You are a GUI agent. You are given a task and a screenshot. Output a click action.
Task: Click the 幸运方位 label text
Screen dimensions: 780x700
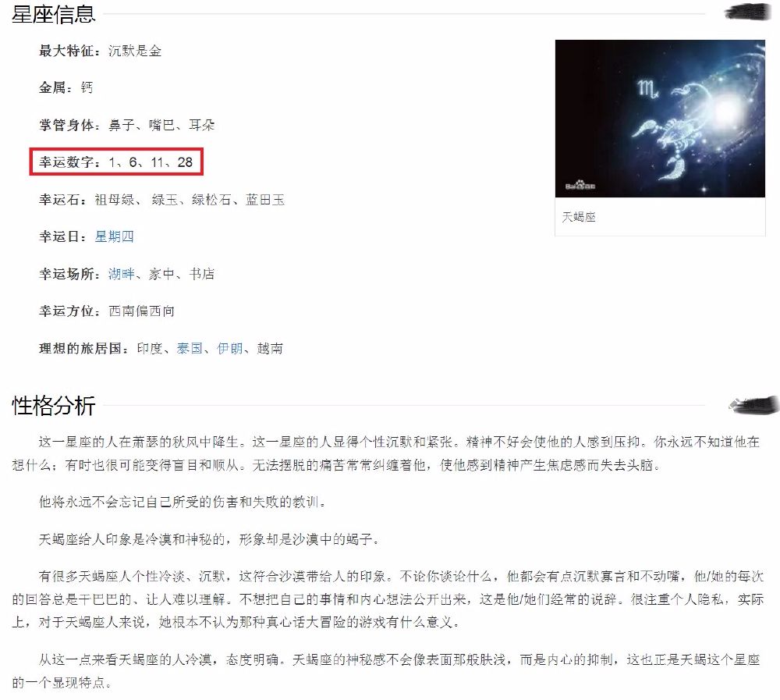click(x=66, y=311)
